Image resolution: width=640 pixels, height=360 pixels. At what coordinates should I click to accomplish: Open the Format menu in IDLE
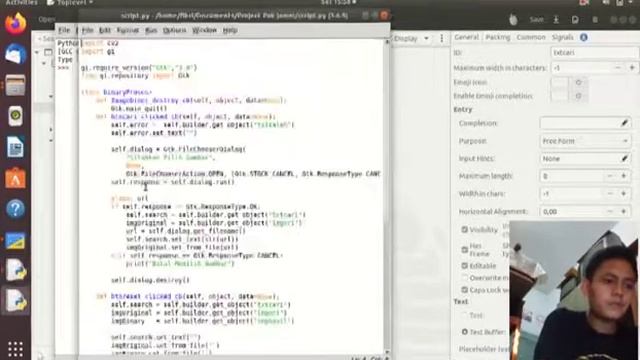click(x=128, y=30)
